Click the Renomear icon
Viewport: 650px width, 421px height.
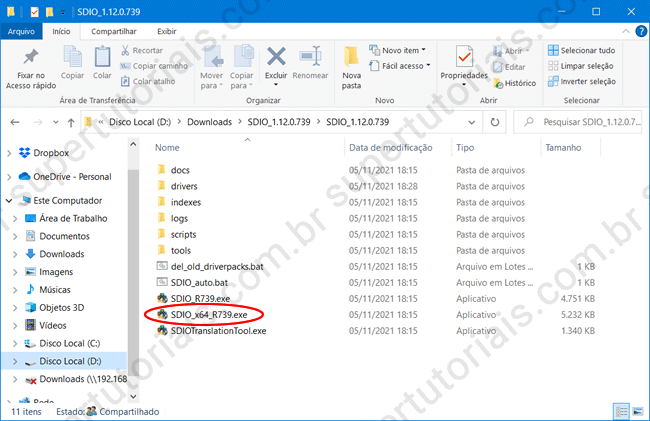click(x=310, y=57)
